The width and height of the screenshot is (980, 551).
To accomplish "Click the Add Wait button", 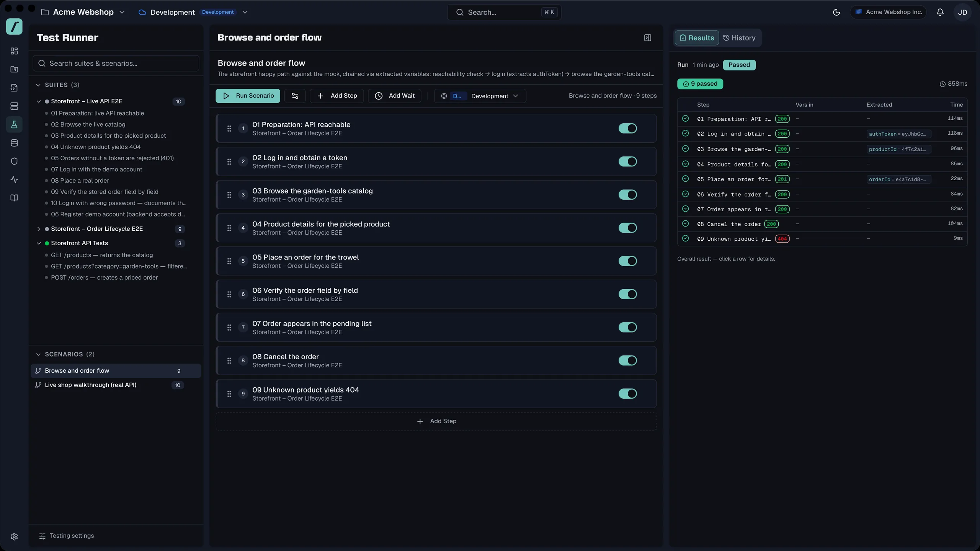I will tap(395, 96).
